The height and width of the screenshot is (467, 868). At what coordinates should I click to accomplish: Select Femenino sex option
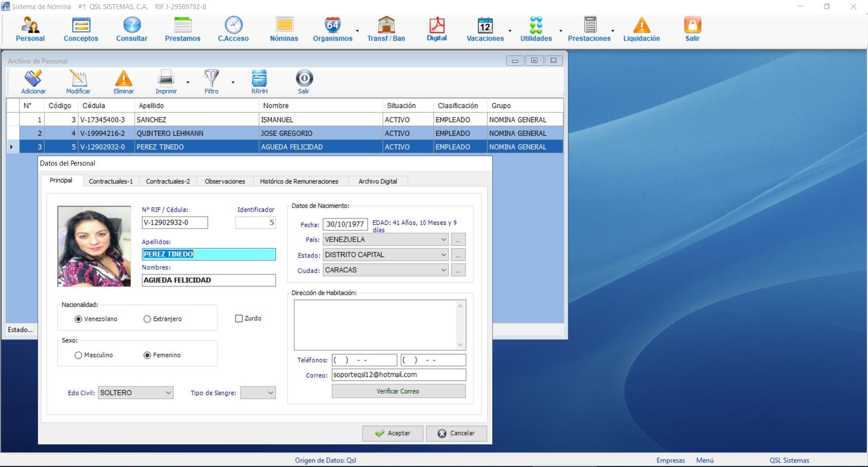coord(162,355)
